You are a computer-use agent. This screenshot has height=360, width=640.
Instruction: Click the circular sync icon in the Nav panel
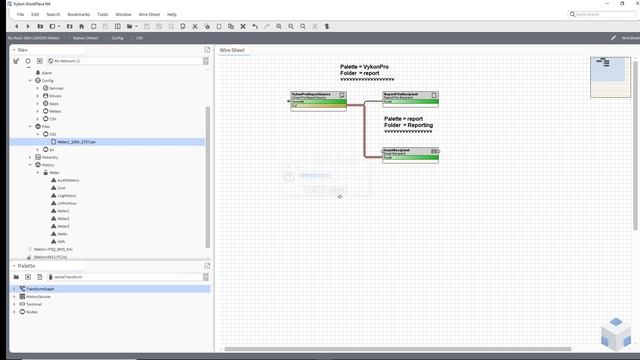tap(28, 61)
